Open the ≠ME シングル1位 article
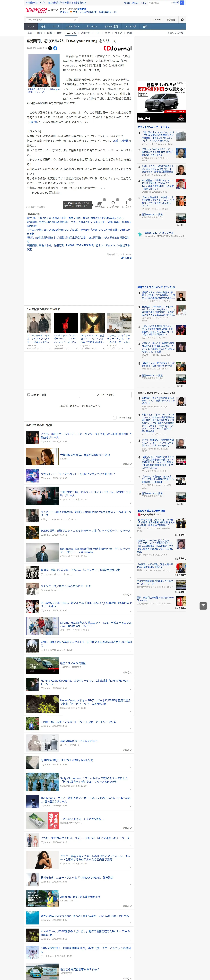This screenshot has height=980, width=210. pyautogui.click(x=86, y=644)
